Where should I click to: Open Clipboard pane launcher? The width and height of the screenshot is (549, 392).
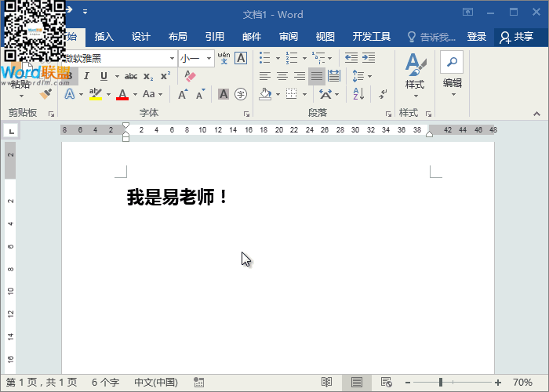pyautogui.click(x=52, y=114)
